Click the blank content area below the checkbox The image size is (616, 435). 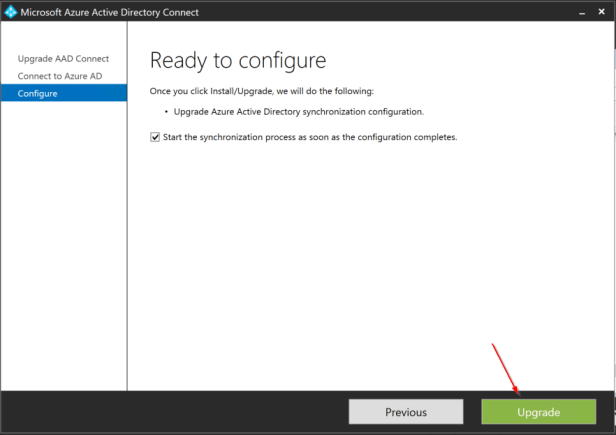tap(370, 260)
